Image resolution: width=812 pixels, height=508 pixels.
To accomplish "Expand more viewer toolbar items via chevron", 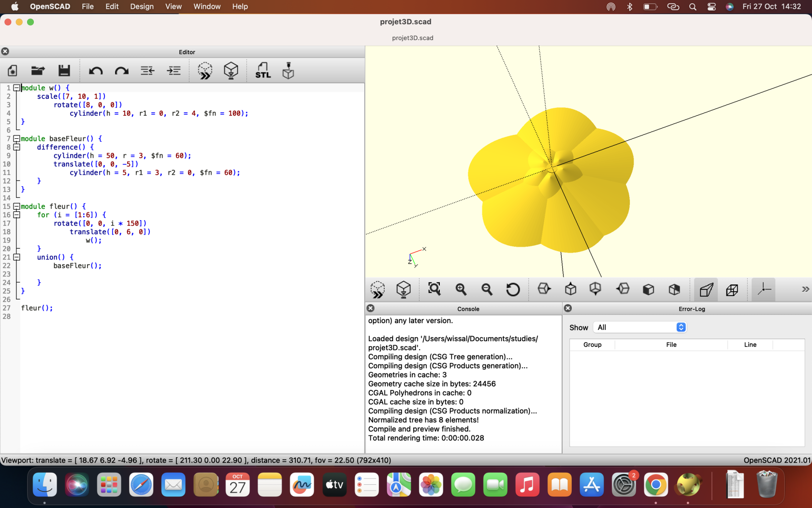I will (x=805, y=289).
